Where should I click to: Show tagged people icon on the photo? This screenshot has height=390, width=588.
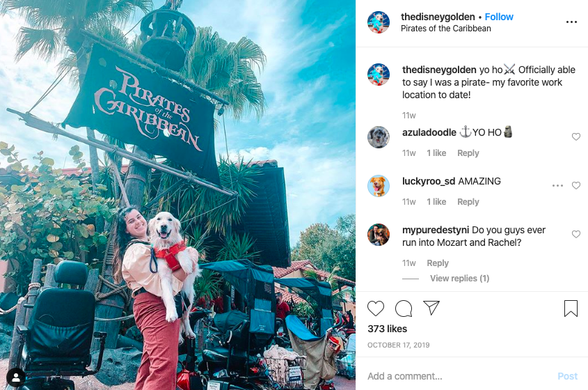16,378
